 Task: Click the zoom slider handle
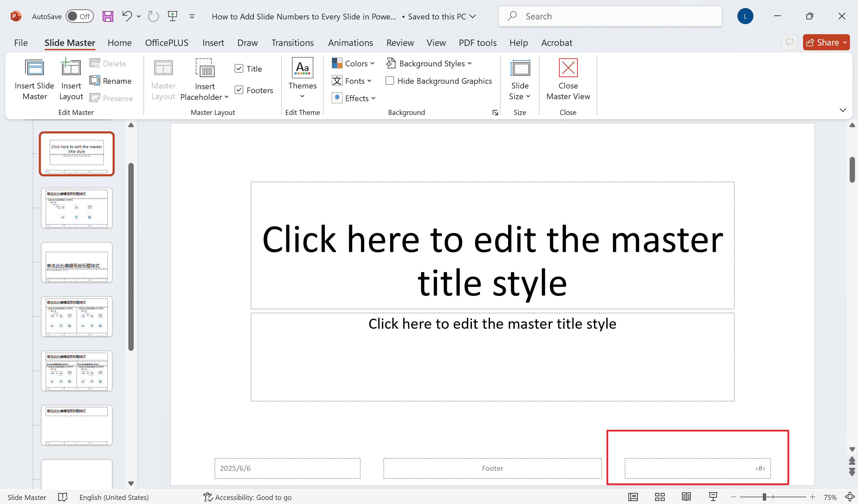click(764, 497)
